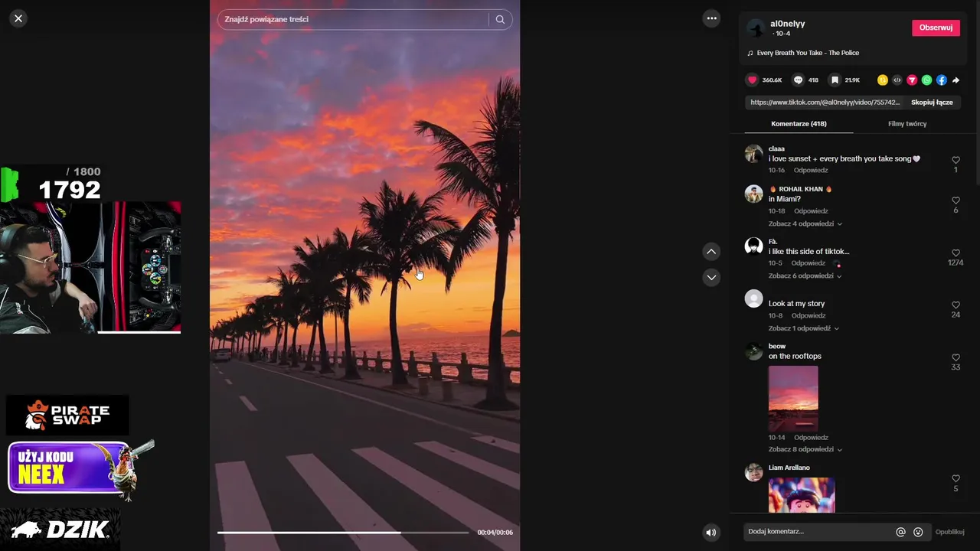The width and height of the screenshot is (980, 551).
Task: Open the emoji picker icon
Action: (918, 532)
